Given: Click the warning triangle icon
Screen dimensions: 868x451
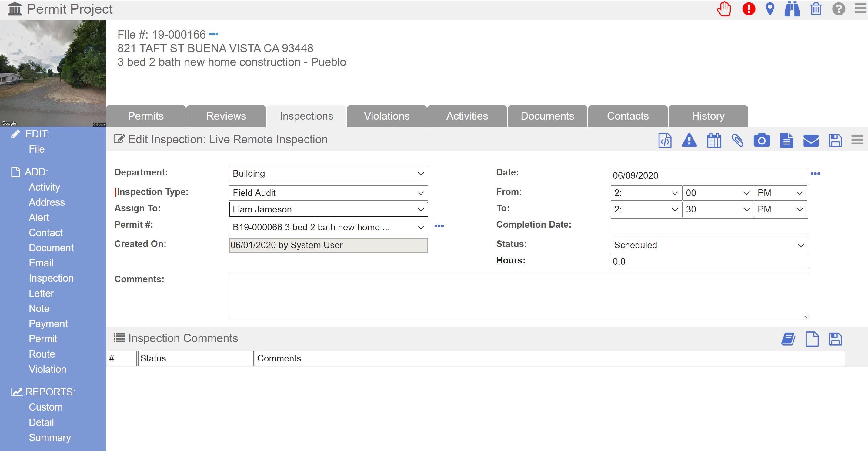Looking at the screenshot, I should point(689,140).
